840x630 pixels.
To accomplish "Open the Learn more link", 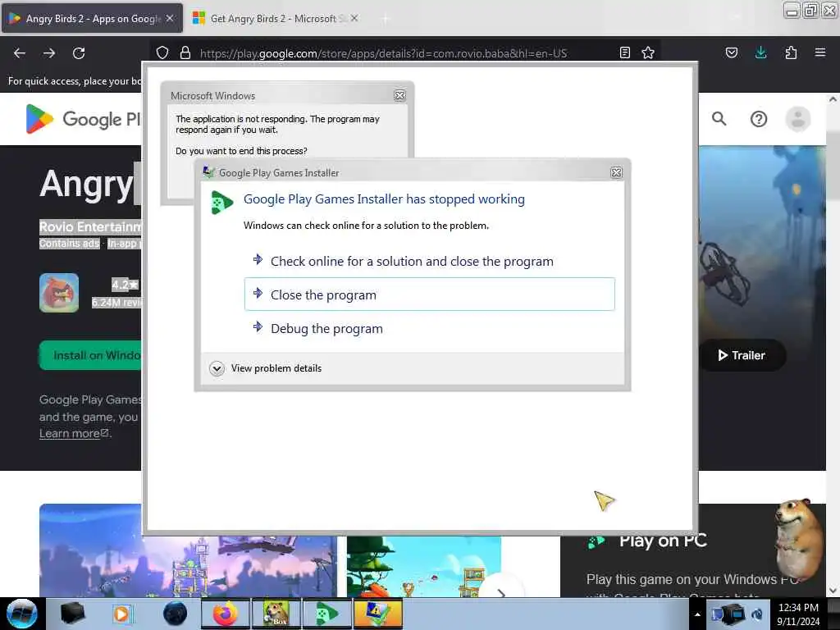I will (x=74, y=433).
